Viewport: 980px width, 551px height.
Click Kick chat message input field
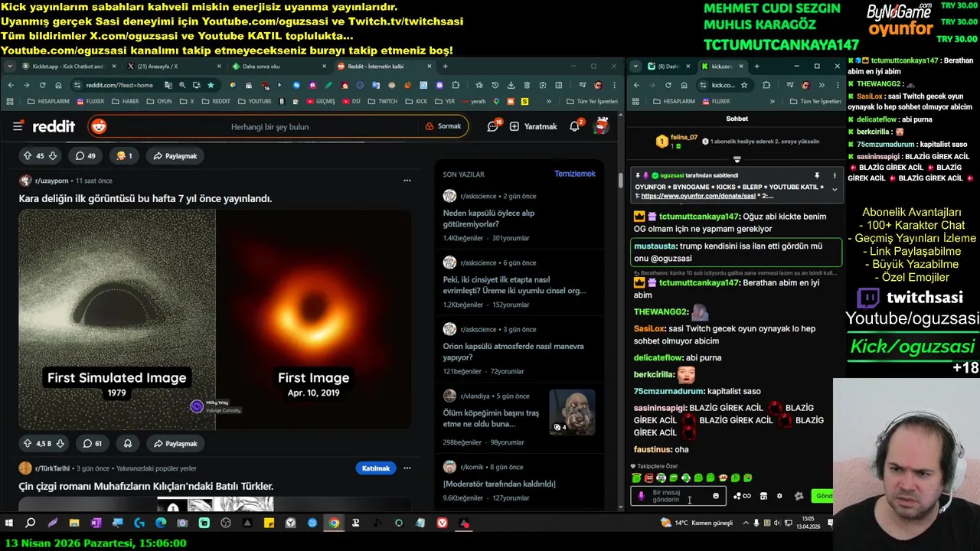click(x=678, y=496)
